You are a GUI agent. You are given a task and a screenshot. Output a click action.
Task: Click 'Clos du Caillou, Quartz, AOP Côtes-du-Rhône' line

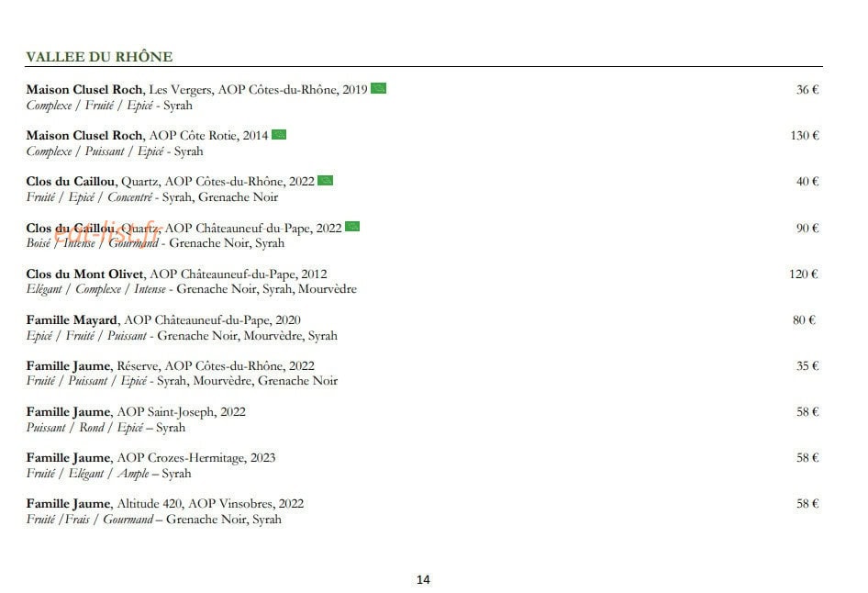[x=170, y=182]
